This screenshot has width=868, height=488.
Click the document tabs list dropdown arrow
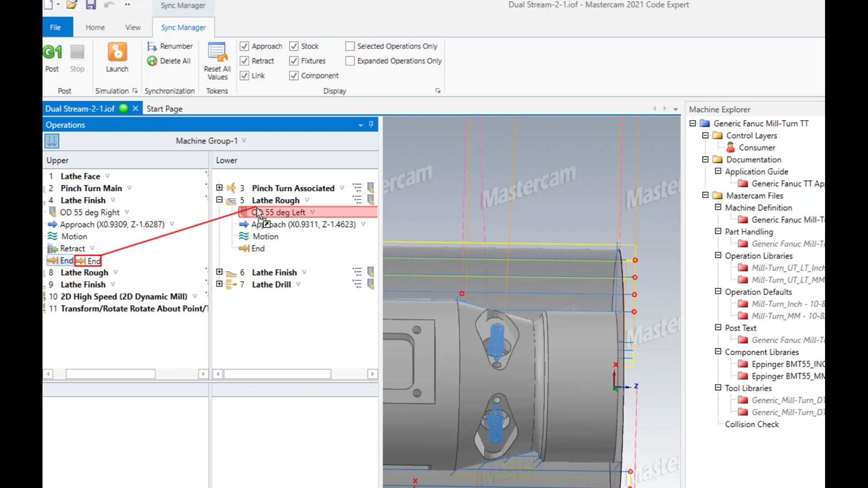coord(676,109)
